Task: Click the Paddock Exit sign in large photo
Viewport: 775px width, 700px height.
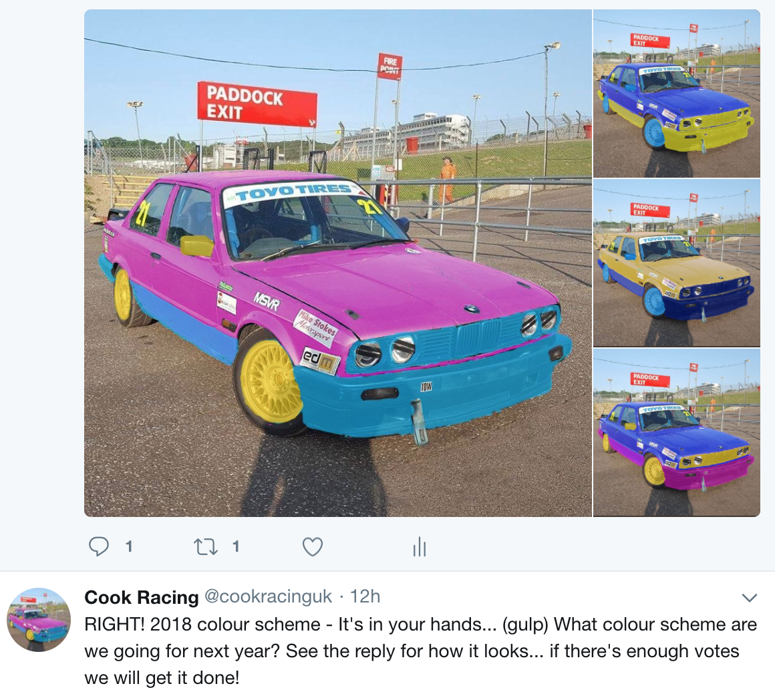Action: coord(257,104)
